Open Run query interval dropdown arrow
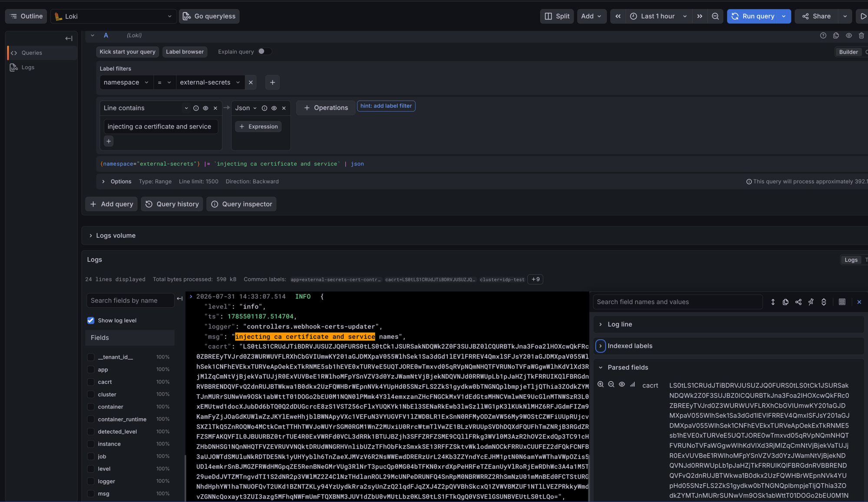This screenshot has width=868, height=502. [x=784, y=16]
